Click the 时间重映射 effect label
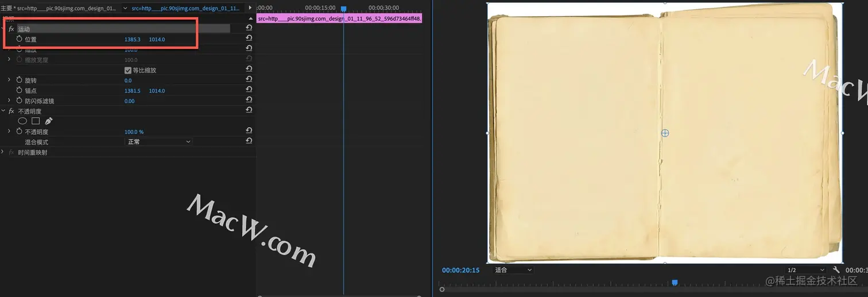The width and height of the screenshot is (868, 297). click(33, 153)
